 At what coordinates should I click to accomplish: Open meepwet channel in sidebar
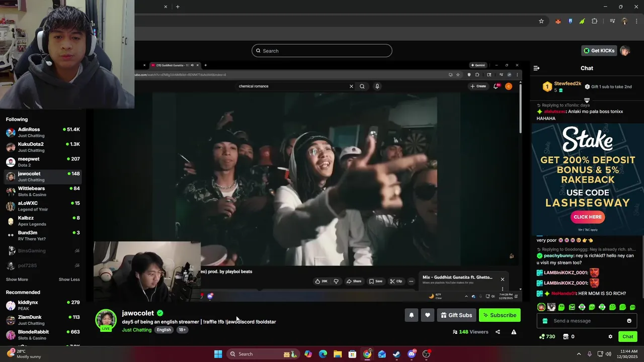point(43,161)
